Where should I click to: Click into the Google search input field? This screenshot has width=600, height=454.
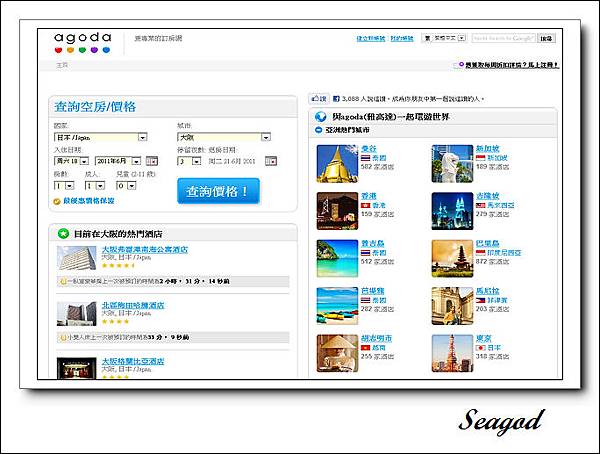tap(503, 38)
